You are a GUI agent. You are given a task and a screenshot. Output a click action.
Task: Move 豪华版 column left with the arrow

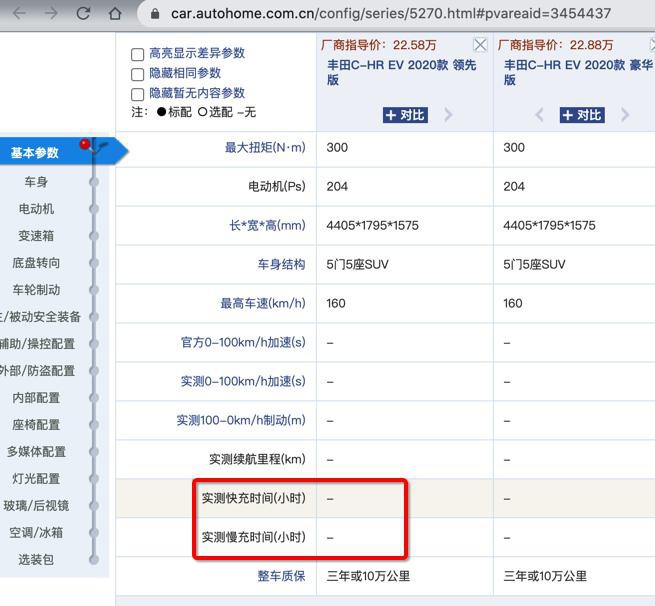539,114
